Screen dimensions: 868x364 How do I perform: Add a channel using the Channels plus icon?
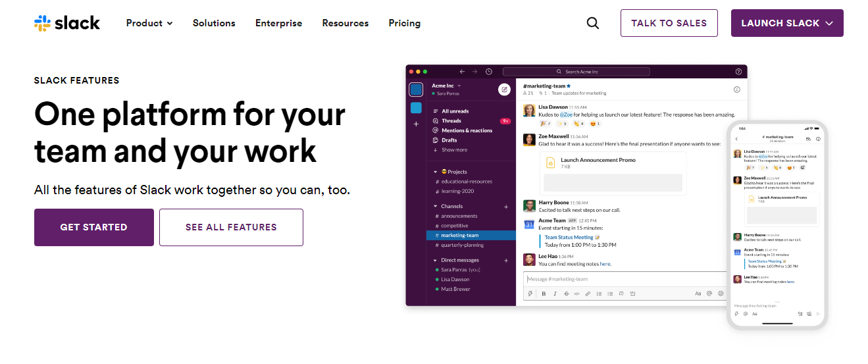click(506, 207)
